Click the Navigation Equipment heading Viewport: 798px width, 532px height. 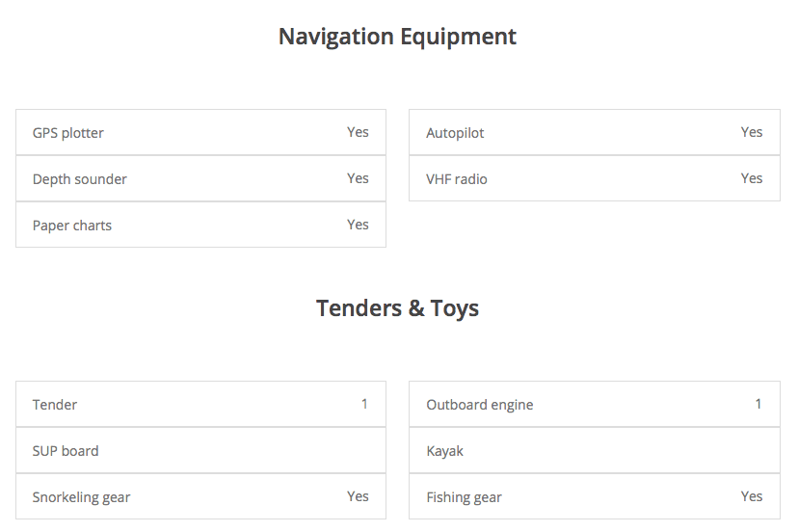click(397, 37)
